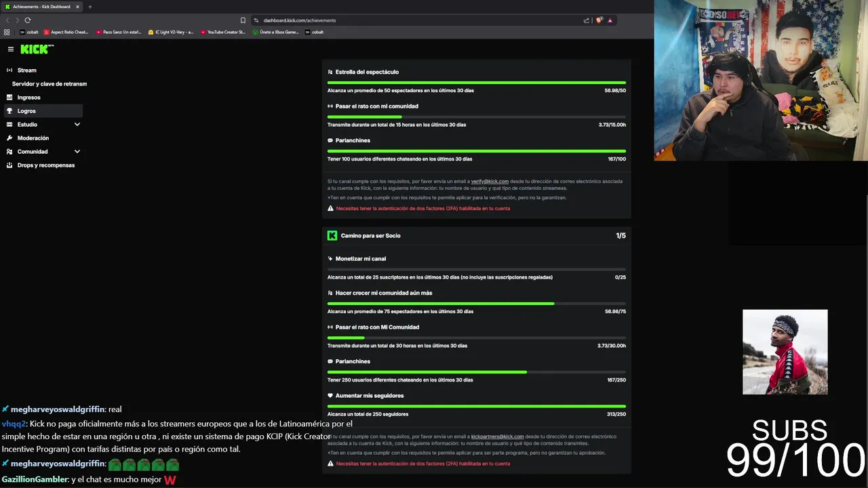Click the 167/250 Parlanchines progress bar
Image resolution: width=868 pixels, height=488 pixels.
pos(477,372)
